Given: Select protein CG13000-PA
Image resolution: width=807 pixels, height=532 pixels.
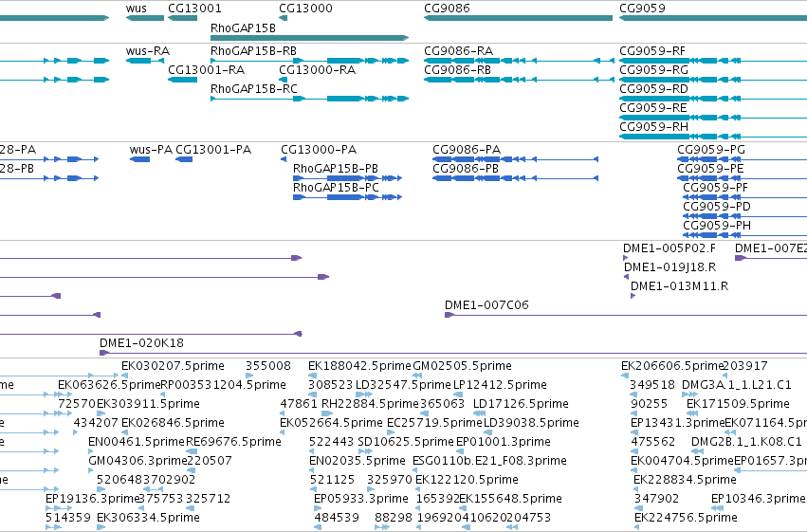Looking at the screenshot, I should (x=319, y=150).
